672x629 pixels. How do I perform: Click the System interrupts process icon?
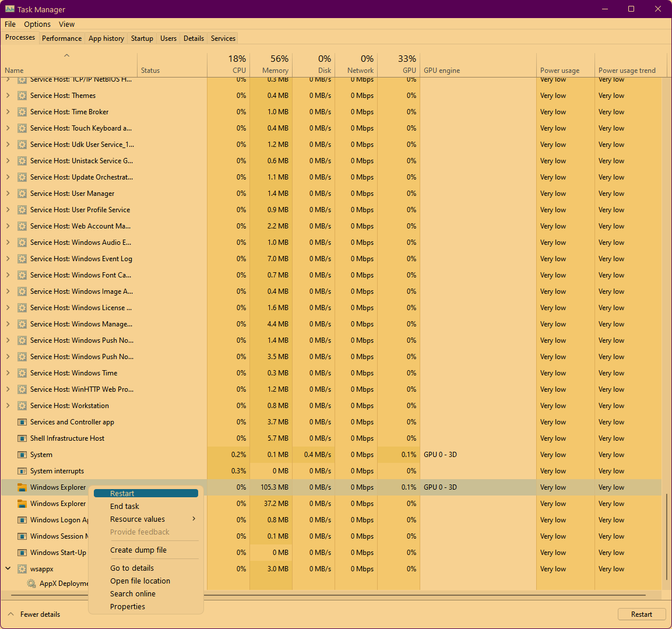(x=22, y=471)
